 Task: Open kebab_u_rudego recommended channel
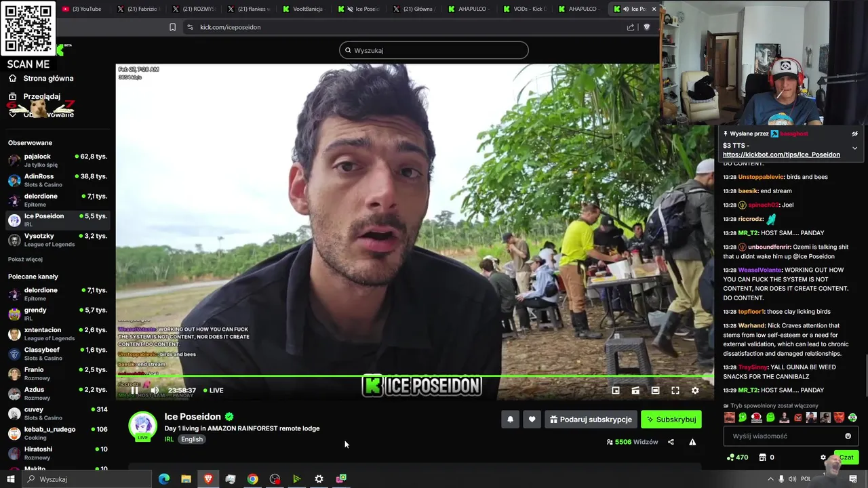[58, 433]
